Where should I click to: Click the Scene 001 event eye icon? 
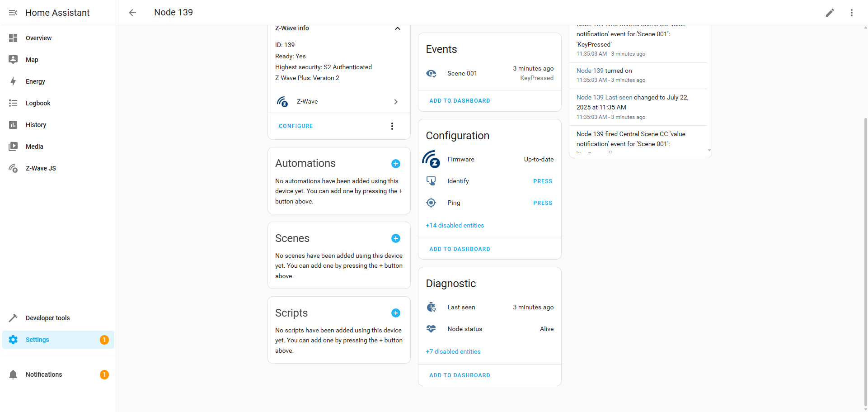(x=432, y=73)
